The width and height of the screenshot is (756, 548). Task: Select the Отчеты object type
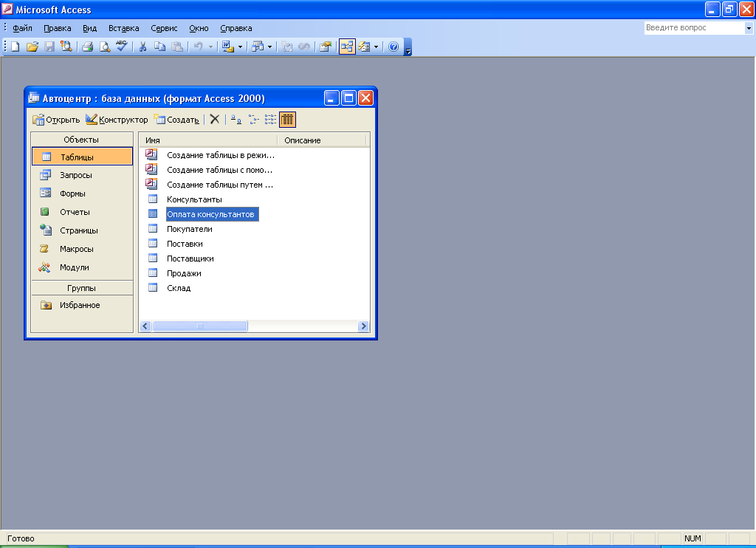(82, 212)
